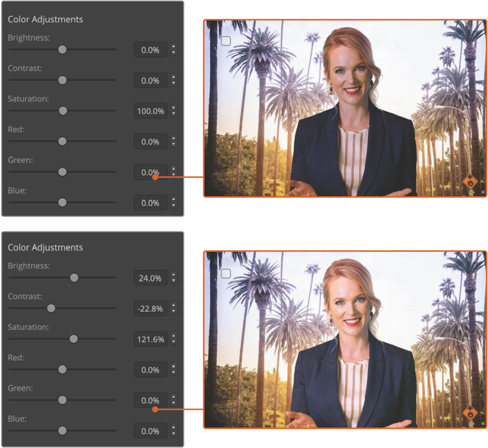Click the Saturation slider handle set to 100.0%
This screenshot has height=448, width=488.
pos(63,111)
